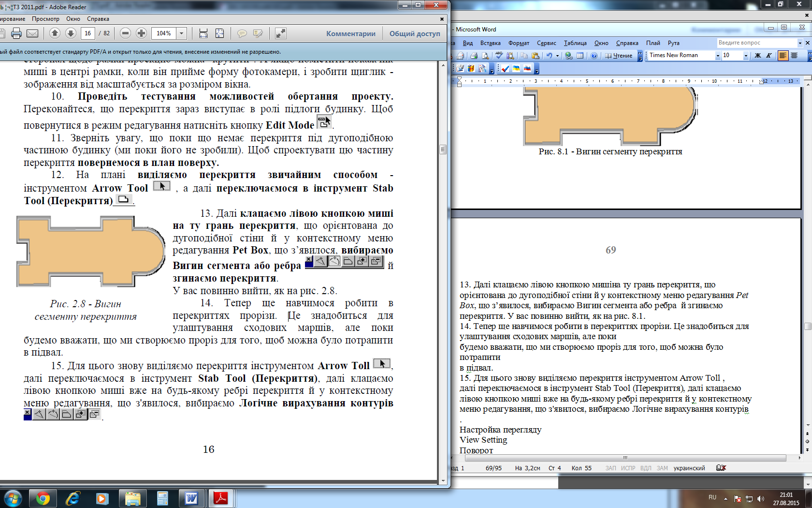Click the blue checkmark icon on Ruta toolbar
Screen dimensions: 812x508
505,69
